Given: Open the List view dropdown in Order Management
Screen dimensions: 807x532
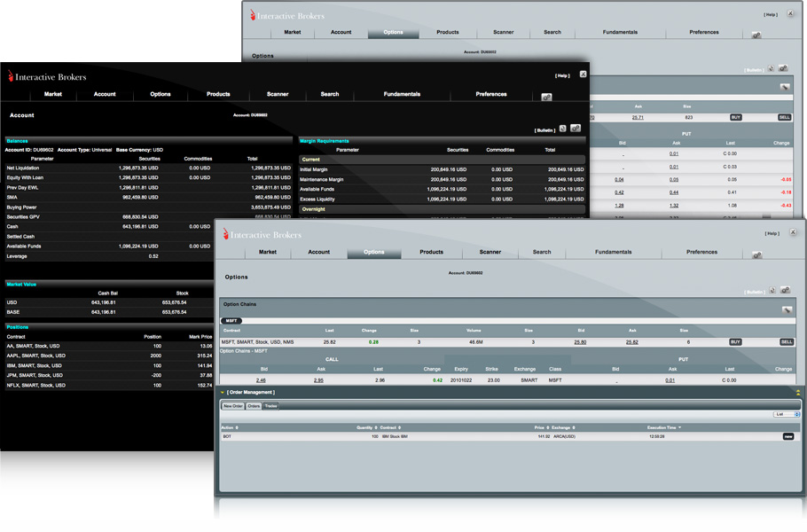Looking at the screenshot, I should tap(787, 414).
